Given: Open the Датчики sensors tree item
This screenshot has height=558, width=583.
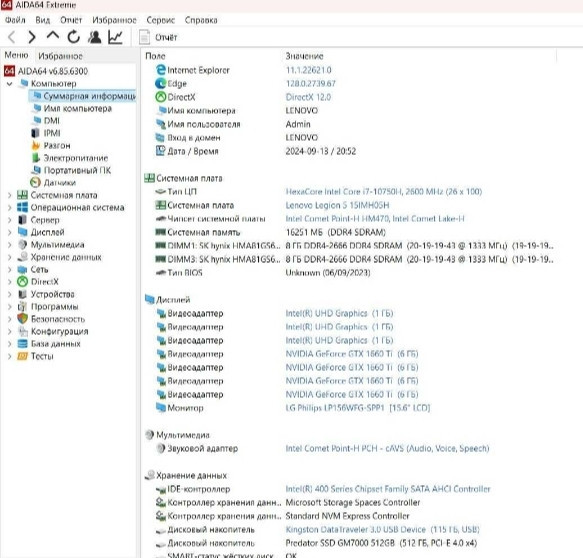Looking at the screenshot, I should point(53,183).
